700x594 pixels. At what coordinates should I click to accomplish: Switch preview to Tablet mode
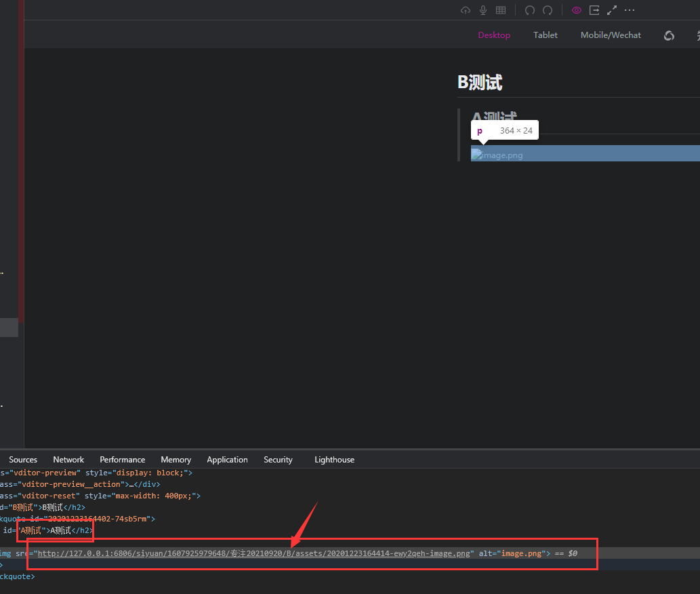pyautogui.click(x=545, y=35)
